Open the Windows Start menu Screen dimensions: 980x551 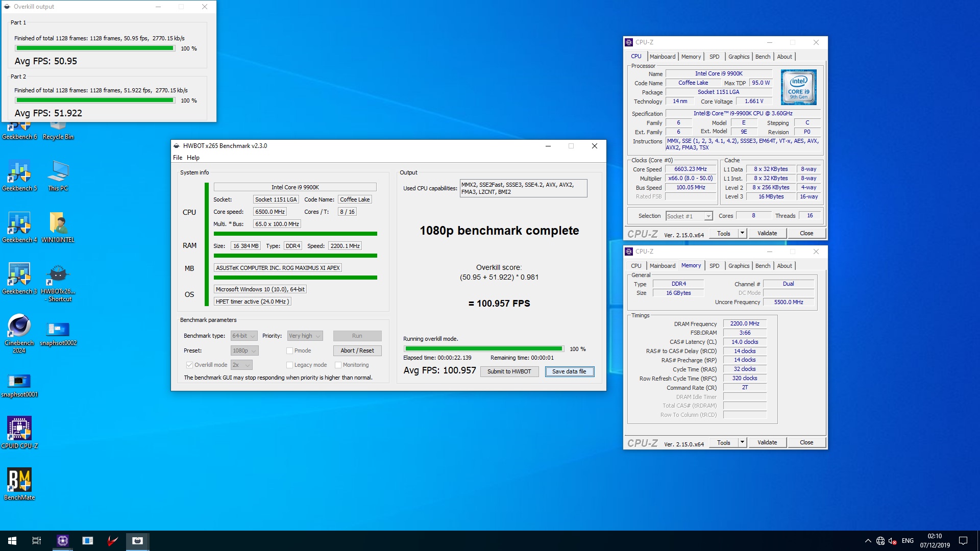coord(12,541)
